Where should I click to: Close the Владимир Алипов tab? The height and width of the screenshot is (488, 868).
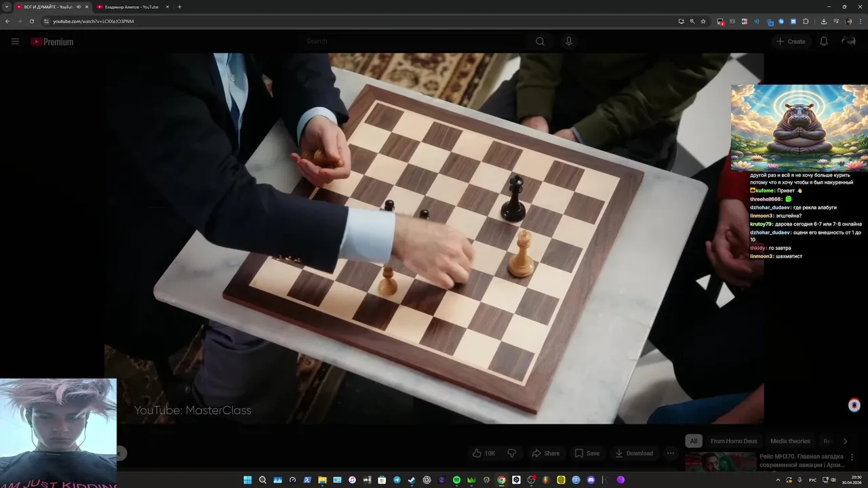point(167,7)
